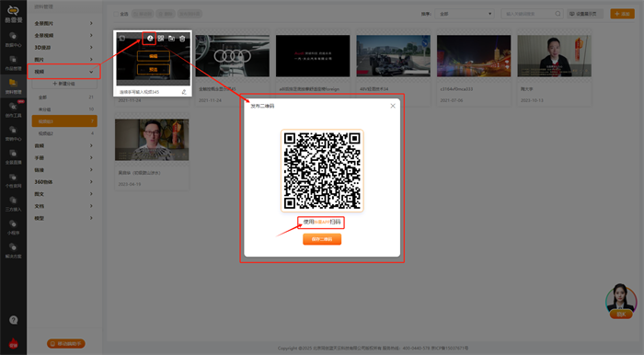Click the search magnifier icon
Viewport: 644px width, 355px height.
pos(558,14)
